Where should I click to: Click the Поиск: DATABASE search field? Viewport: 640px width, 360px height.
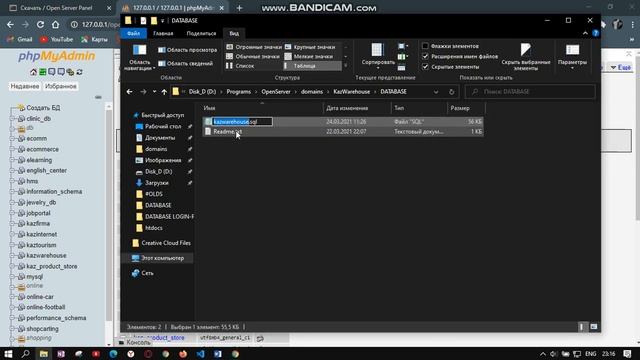pyautogui.click(x=530, y=92)
